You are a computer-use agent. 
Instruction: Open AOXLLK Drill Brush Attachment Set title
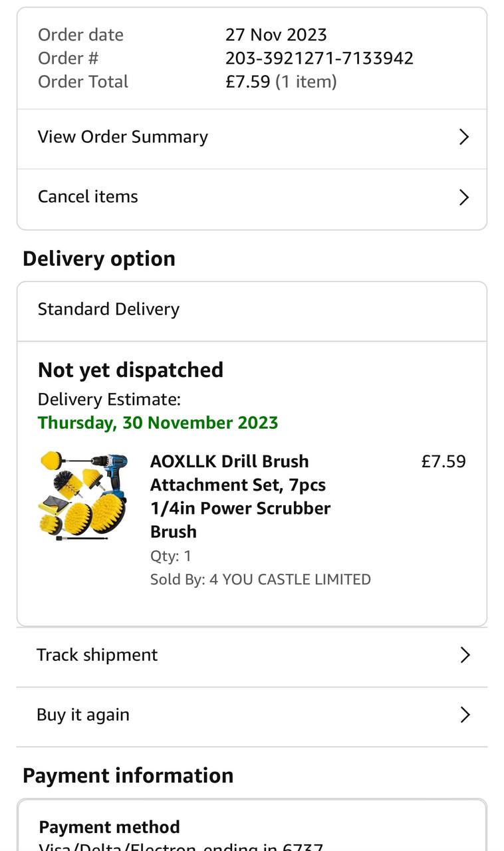click(240, 496)
